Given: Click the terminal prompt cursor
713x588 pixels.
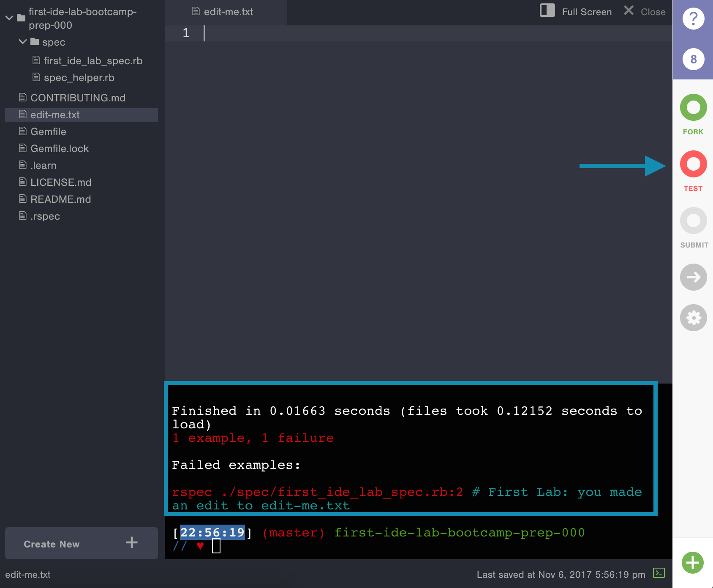Looking at the screenshot, I should tap(216, 546).
